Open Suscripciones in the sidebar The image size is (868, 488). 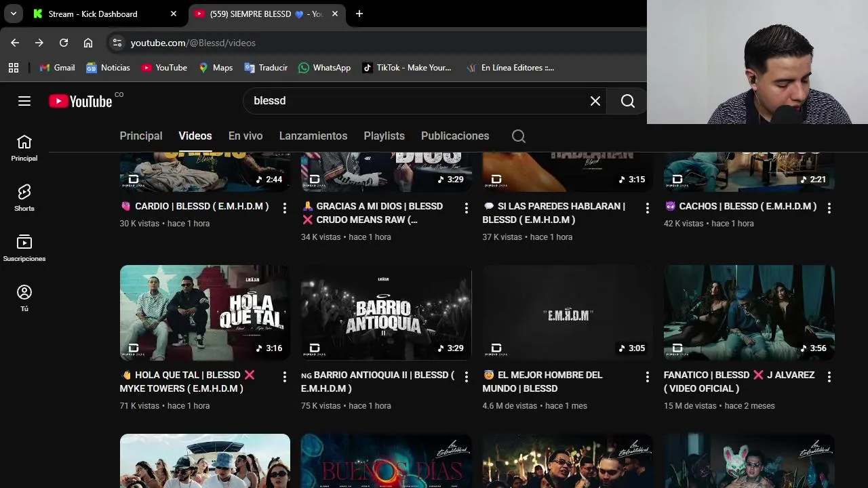[x=24, y=248]
